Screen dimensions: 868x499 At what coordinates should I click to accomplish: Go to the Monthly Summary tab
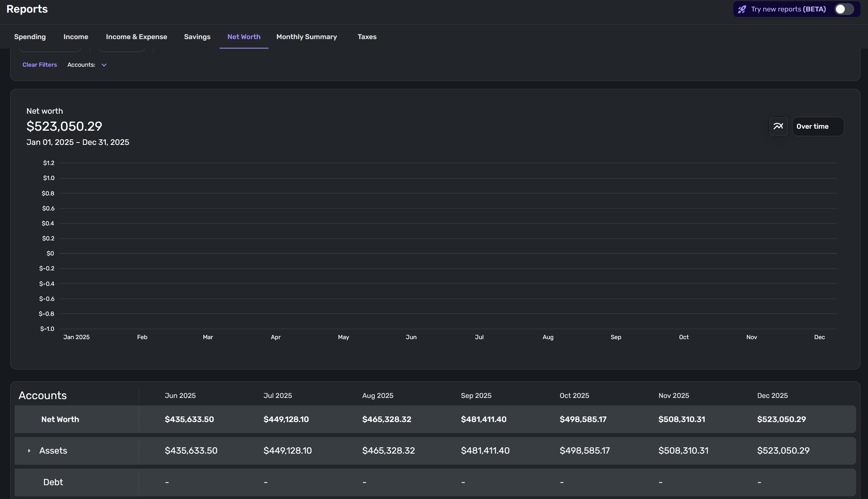click(x=306, y=37)
